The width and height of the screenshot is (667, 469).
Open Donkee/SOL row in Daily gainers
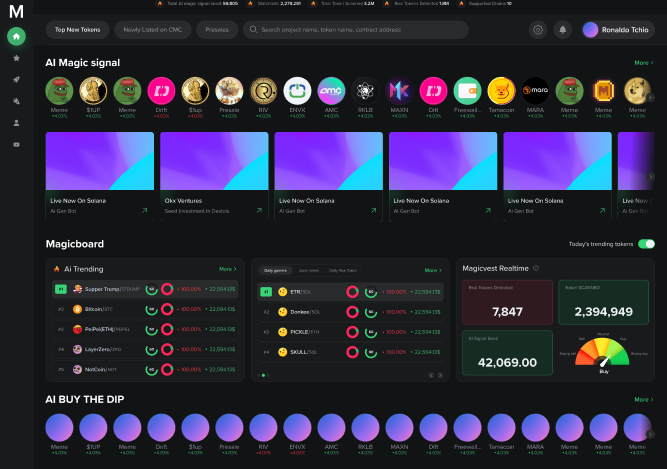[x=350, y=312]
